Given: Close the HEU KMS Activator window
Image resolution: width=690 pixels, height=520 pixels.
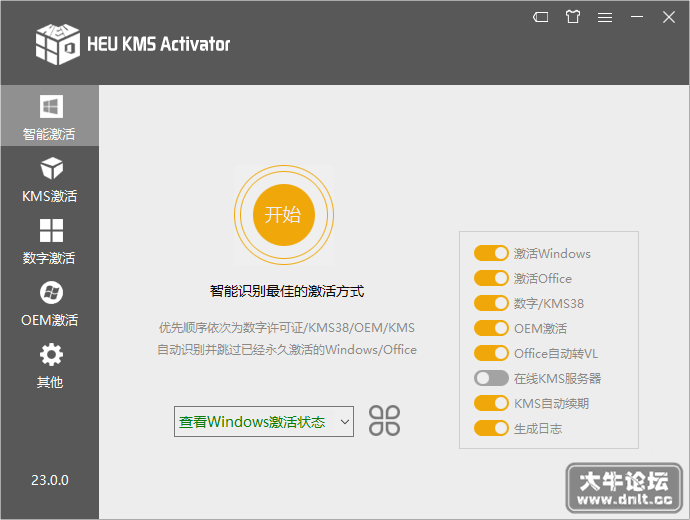Looking at the screenshot, I should 669,17.
